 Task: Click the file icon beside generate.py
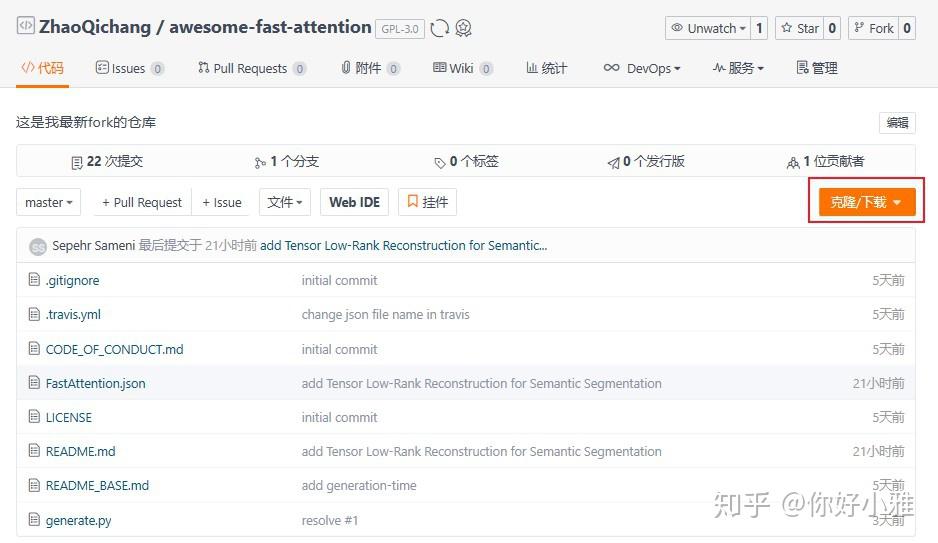pyautogui.click(x=34, y=520)
